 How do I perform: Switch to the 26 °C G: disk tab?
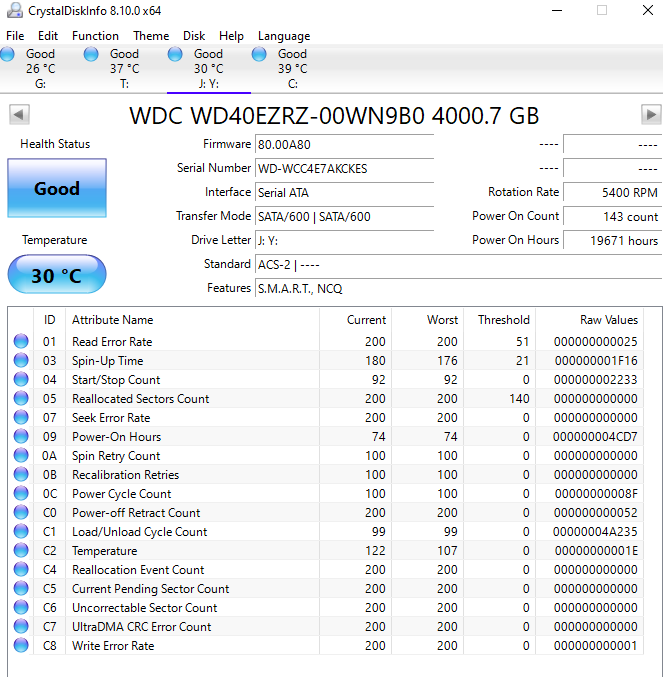point(41,68)
